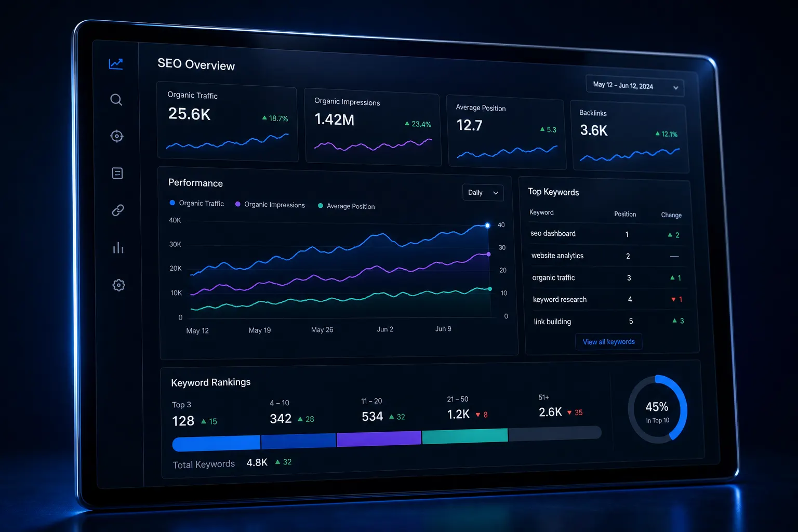Open settings gear icon in sidebar
The image size is (798, 532).
point(119,285)
